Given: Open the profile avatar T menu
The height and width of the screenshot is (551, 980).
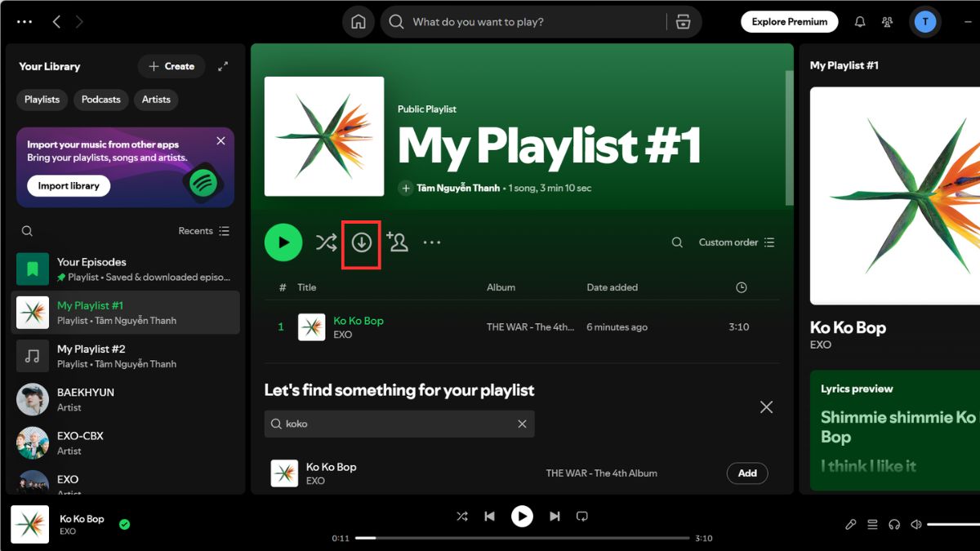Looking at the screenshot, I should pyautogui.click(x=925, y=22).
